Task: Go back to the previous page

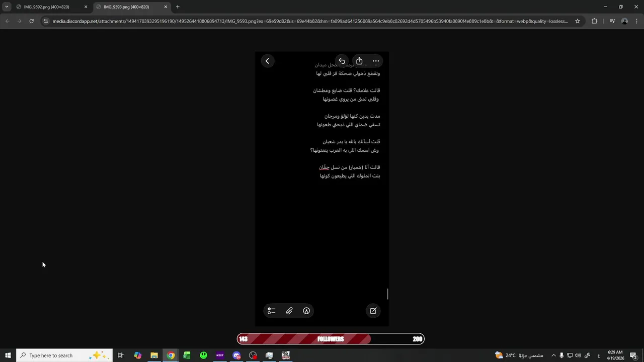Action: coord(7,21)
